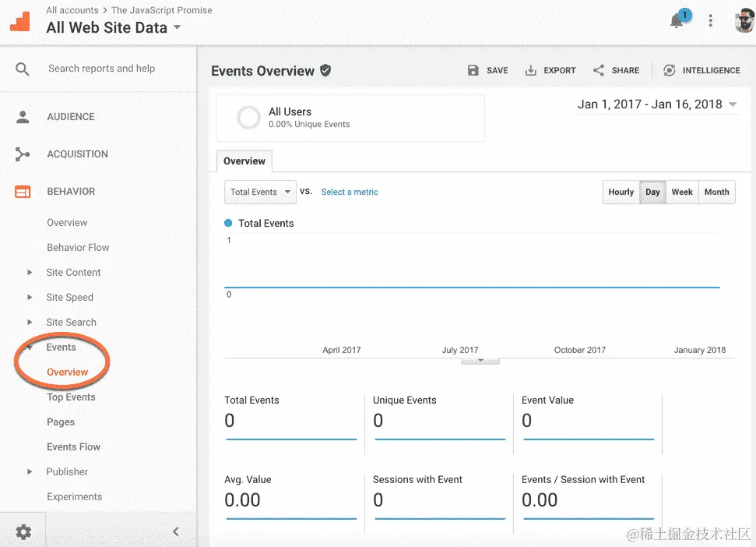The width and height of the screenshot is (756, 547).
Task: Click the Google Analytics logo icon
Action: pos(20,21)
